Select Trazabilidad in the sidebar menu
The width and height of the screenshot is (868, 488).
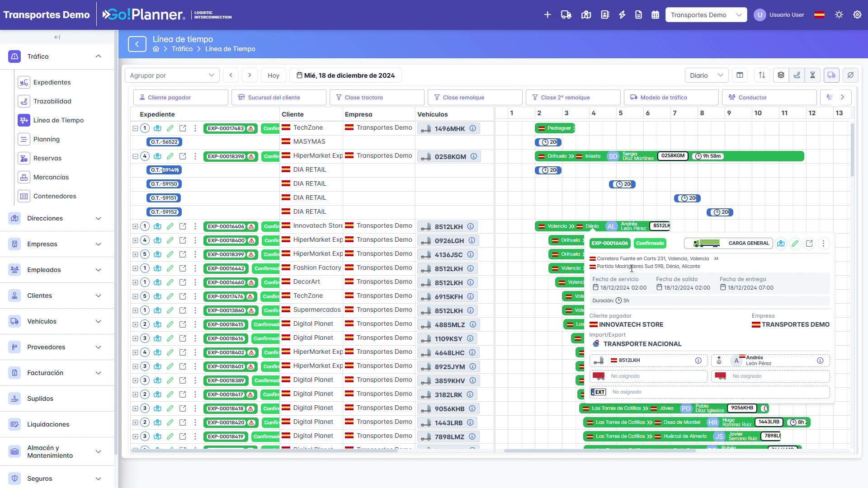coord(52,101)
